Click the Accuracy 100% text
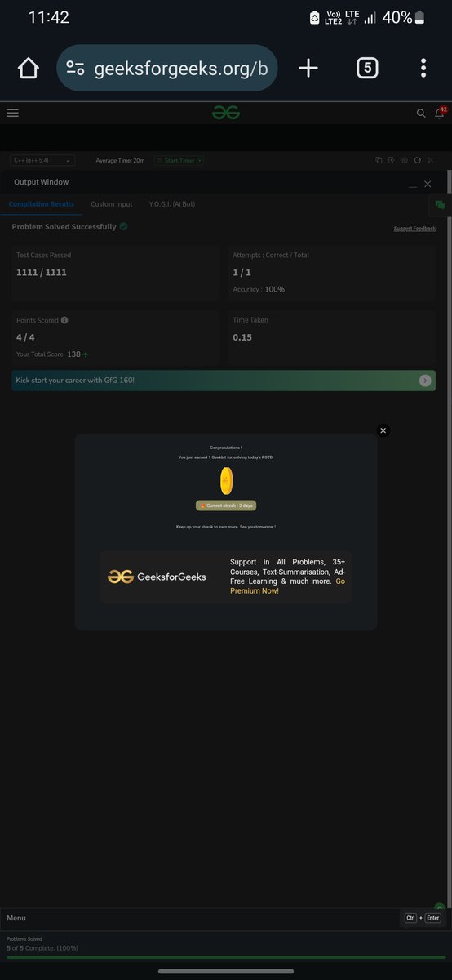 pos(259,289)
